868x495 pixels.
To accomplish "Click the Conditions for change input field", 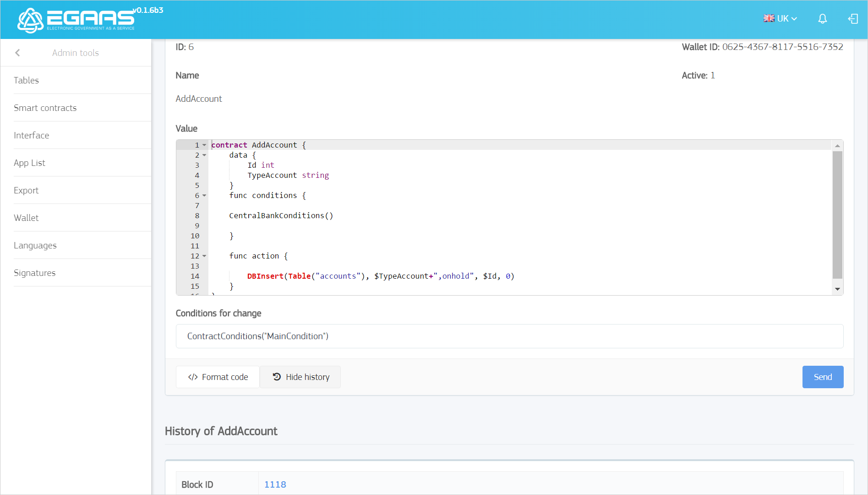I will [x=509, y=336].
